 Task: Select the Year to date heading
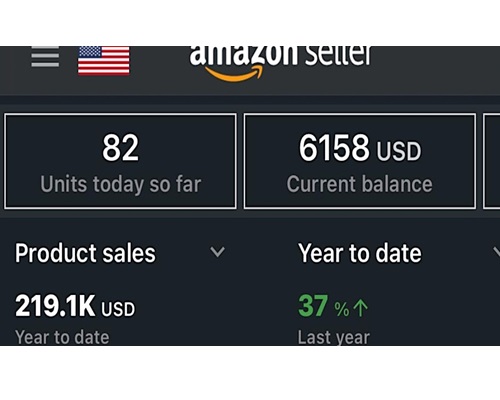360,253
